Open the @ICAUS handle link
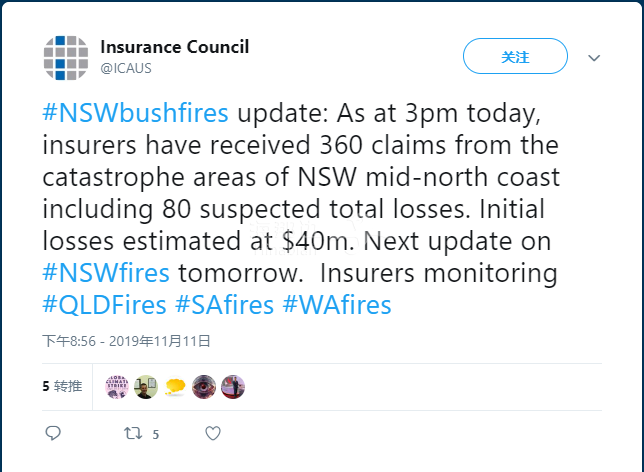This screenshot has width=644, height=472. [126, 68]
